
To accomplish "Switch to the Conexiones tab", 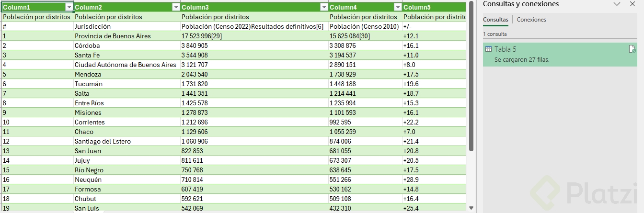I will tap(531, 20).
